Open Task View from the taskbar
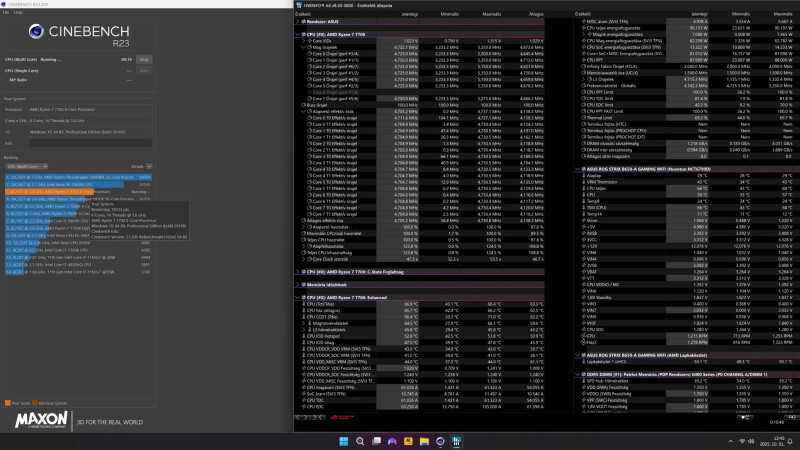Viewport: 800px width, 450px height. pos(376,441)
